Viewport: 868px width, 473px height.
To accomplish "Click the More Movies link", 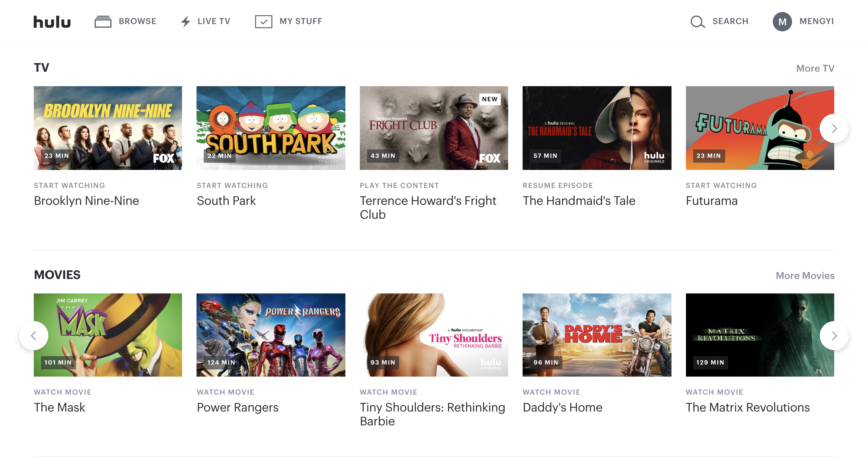I will coord(805,276).
